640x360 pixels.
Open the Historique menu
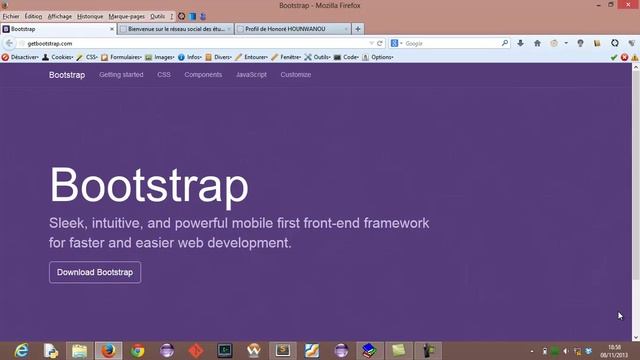[90, 17]
